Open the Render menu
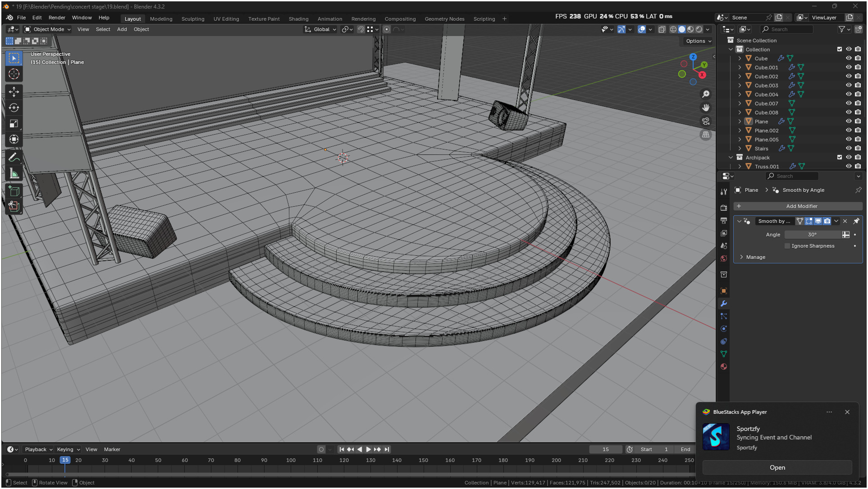868x489 pixels. [57, 18]
